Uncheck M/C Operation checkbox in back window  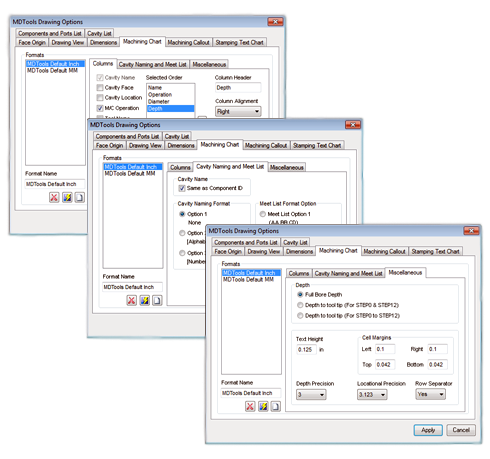click(x=100, y=108)
